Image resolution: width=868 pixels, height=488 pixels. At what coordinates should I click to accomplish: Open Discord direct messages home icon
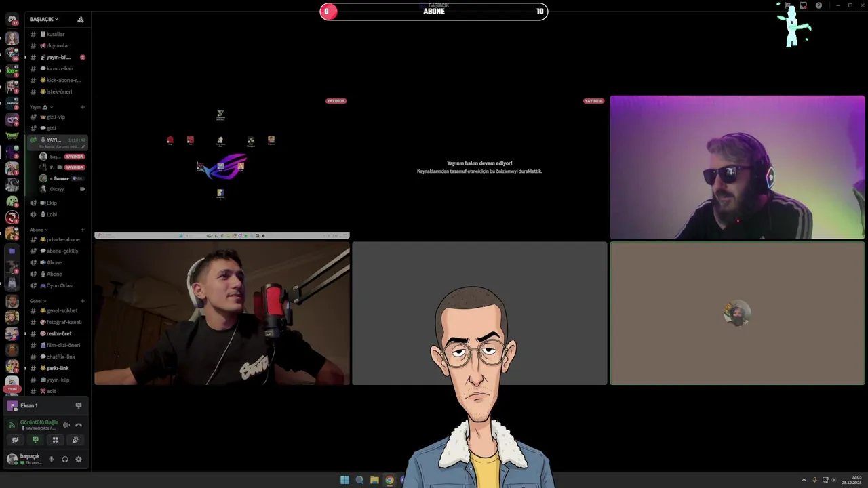[x=12, y=20]
